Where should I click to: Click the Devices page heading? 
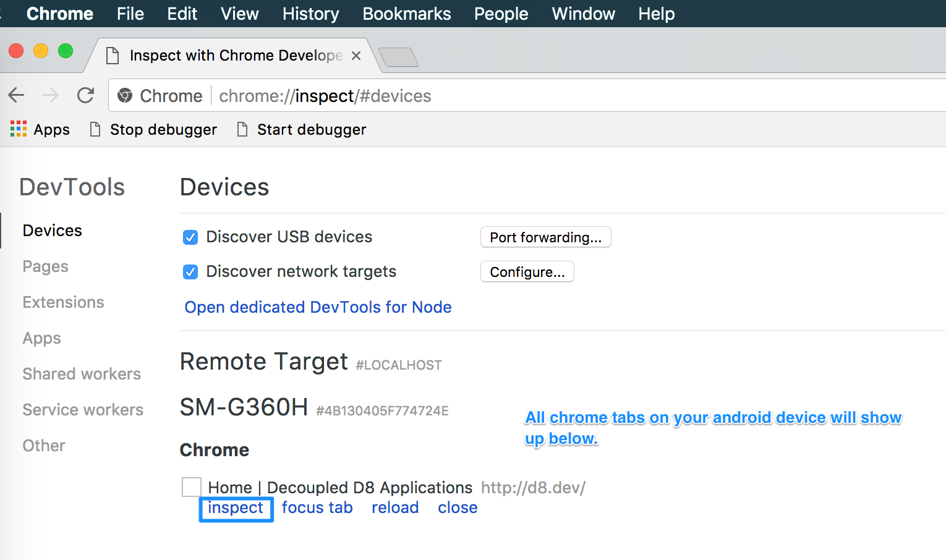tap(224, 187)
